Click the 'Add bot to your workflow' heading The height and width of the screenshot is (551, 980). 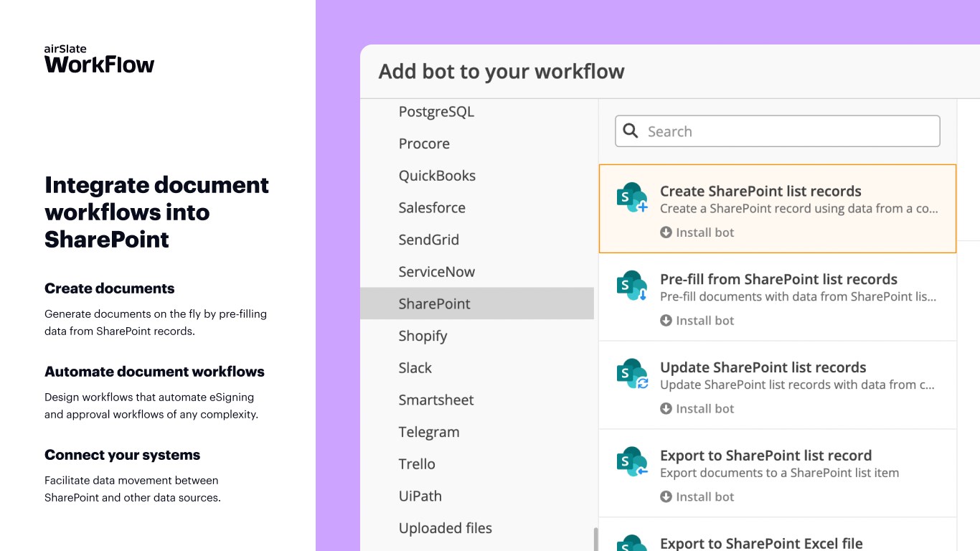coord(501,72)
